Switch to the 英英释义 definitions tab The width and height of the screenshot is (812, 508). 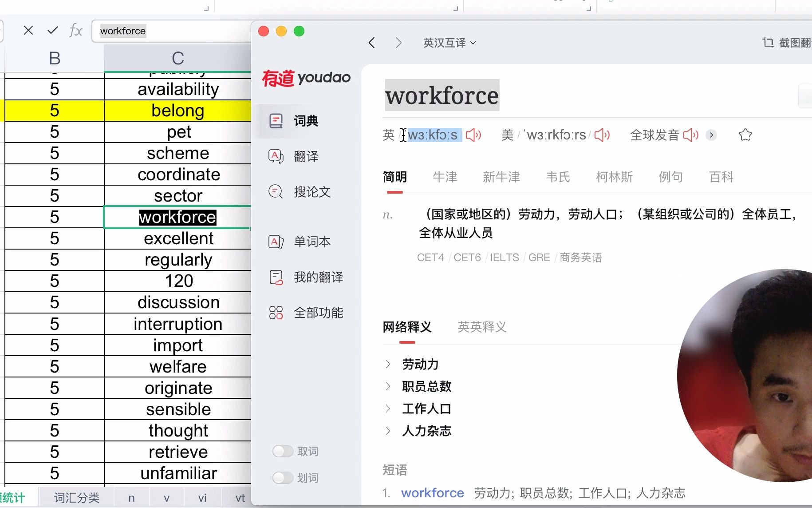[481, 327]
